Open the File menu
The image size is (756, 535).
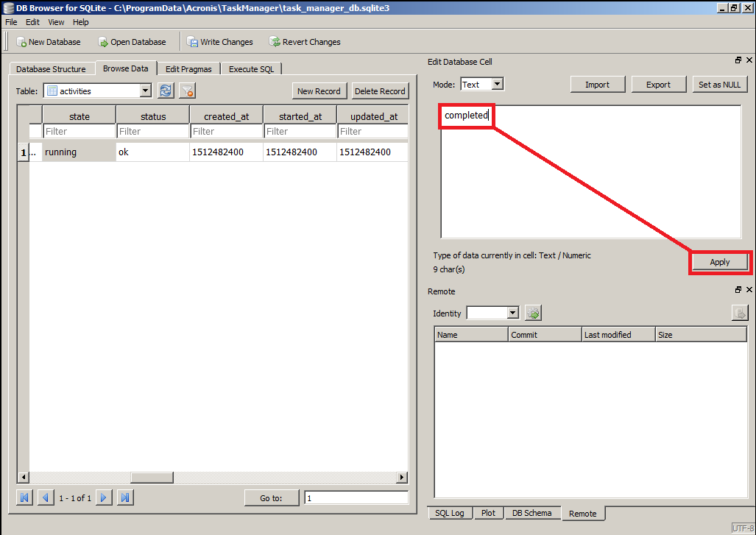tap(11, 22)
